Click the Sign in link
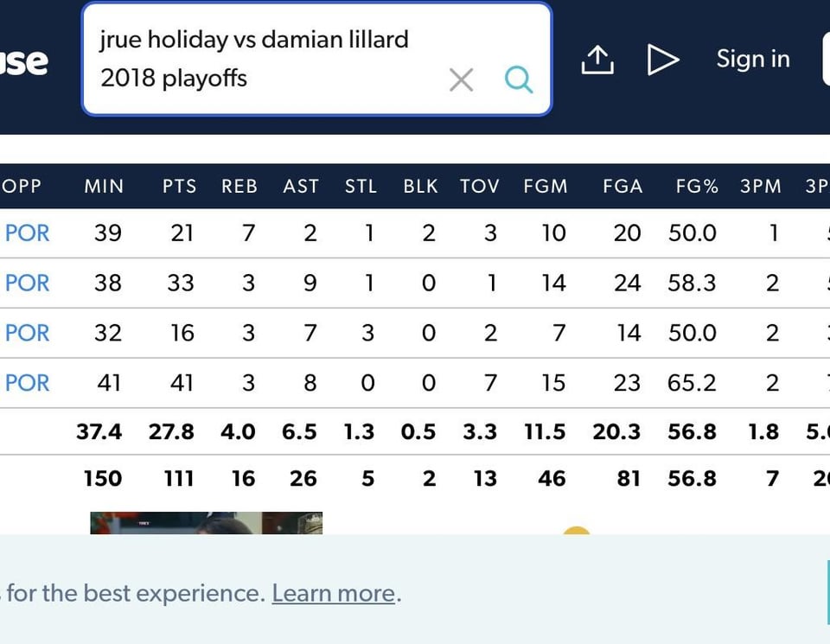The image size is (830, 644). tap(752, 59)
